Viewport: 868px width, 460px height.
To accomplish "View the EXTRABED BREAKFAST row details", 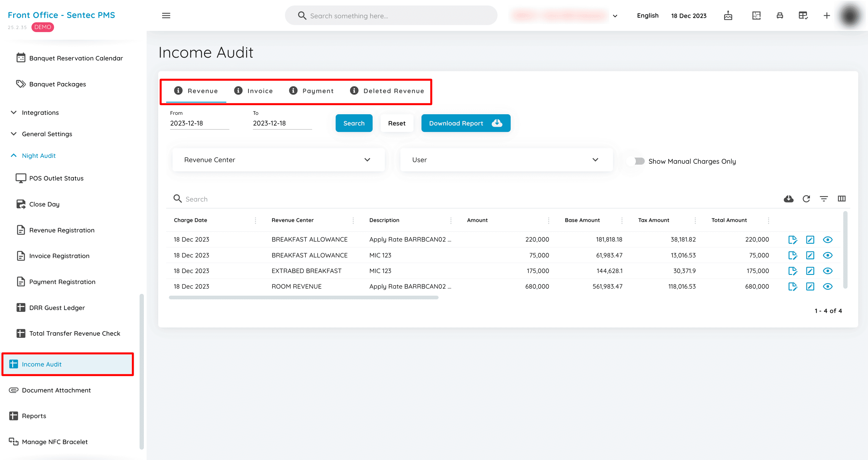I will coord(828,271).
